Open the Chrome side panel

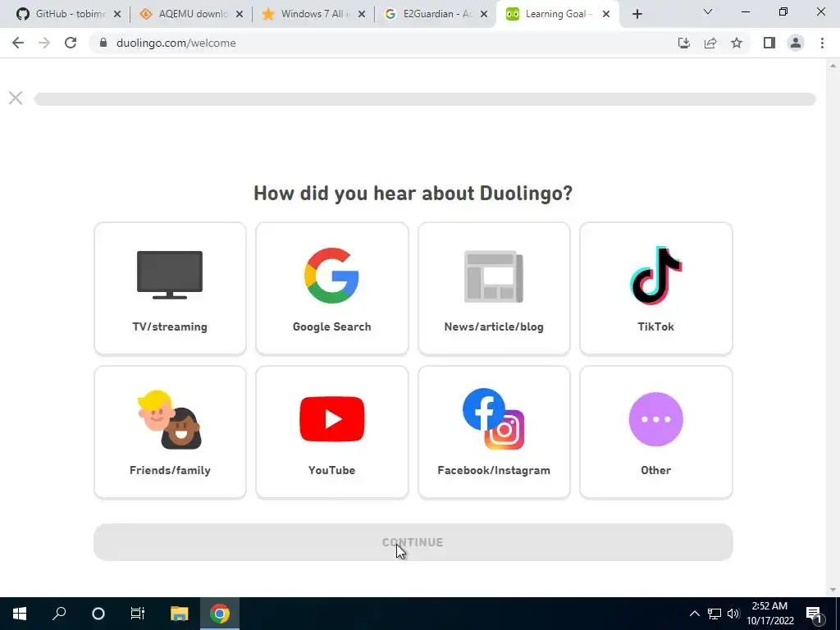coord(769,43)
